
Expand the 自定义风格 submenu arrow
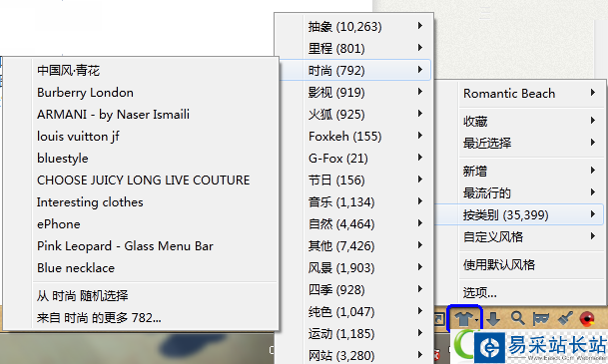coord(593,235)
